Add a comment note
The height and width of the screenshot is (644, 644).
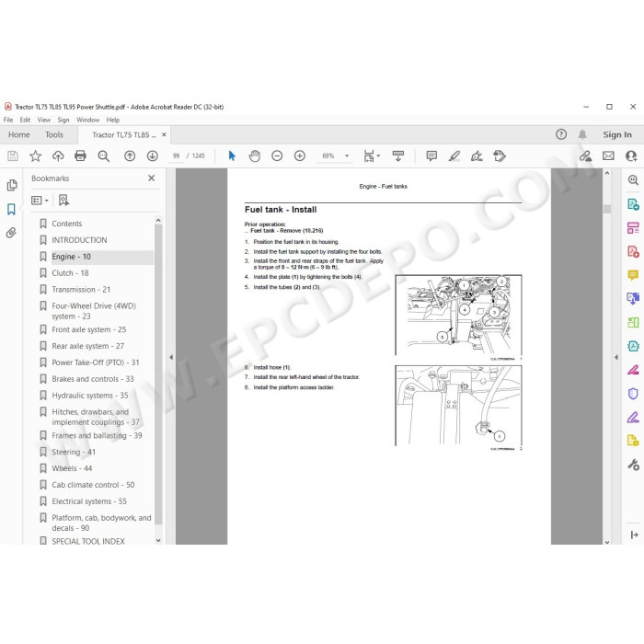431,156
